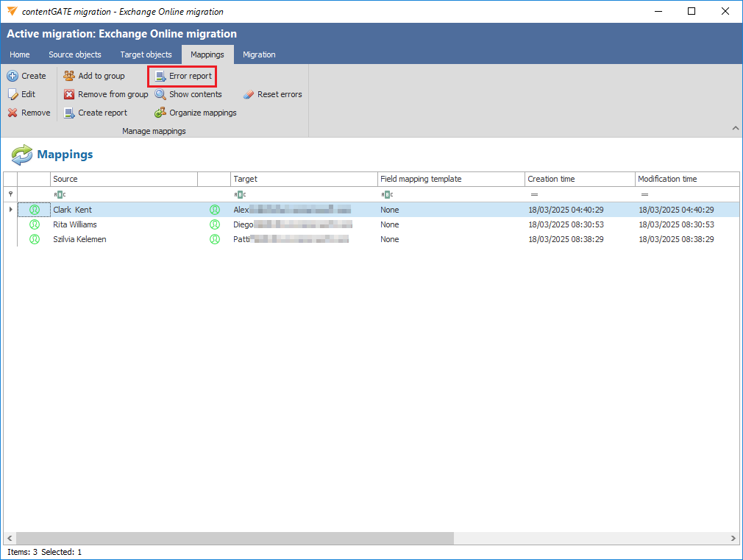Open the Error report

[182, 76]
